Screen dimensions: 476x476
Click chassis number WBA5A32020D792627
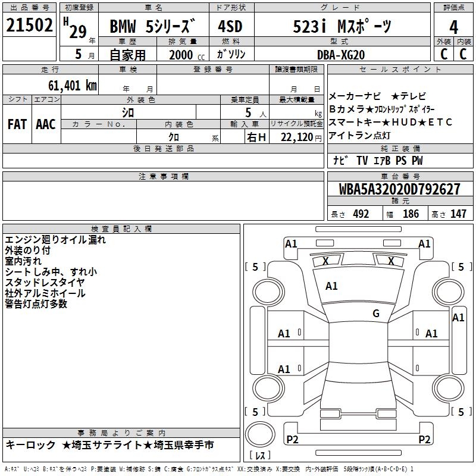click(x=399, y=190)
